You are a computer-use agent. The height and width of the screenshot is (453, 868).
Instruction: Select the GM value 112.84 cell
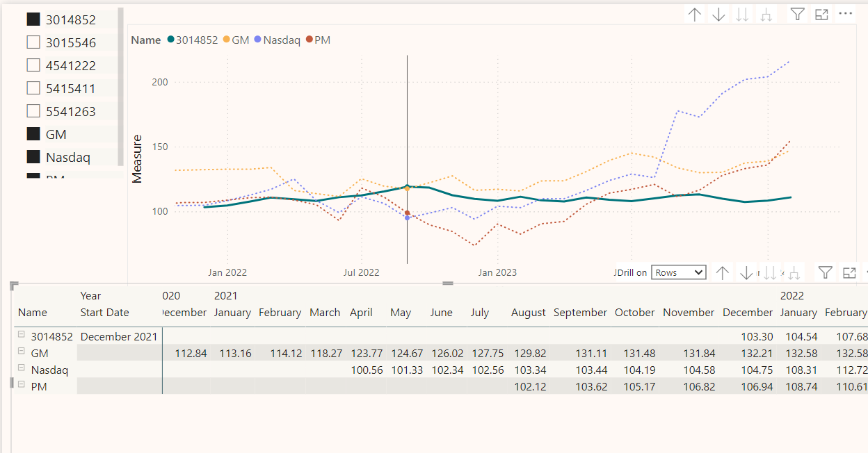click(191, 353)
